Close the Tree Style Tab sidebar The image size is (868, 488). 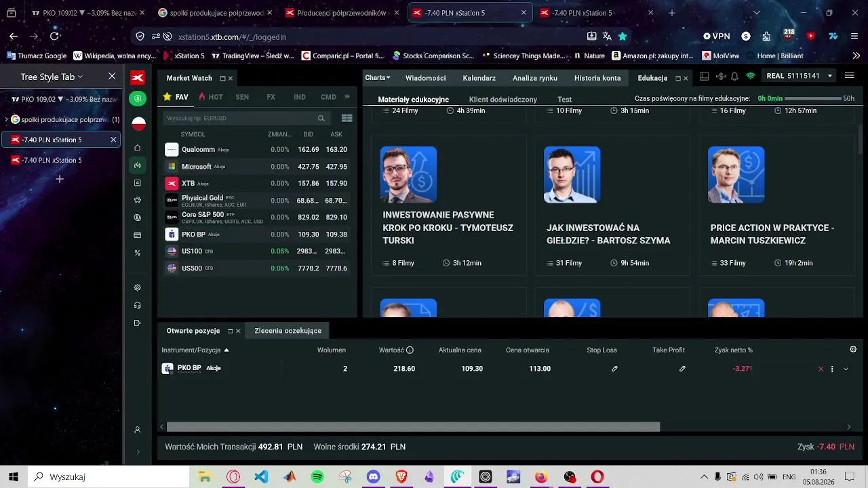click(x=112, y=77)
